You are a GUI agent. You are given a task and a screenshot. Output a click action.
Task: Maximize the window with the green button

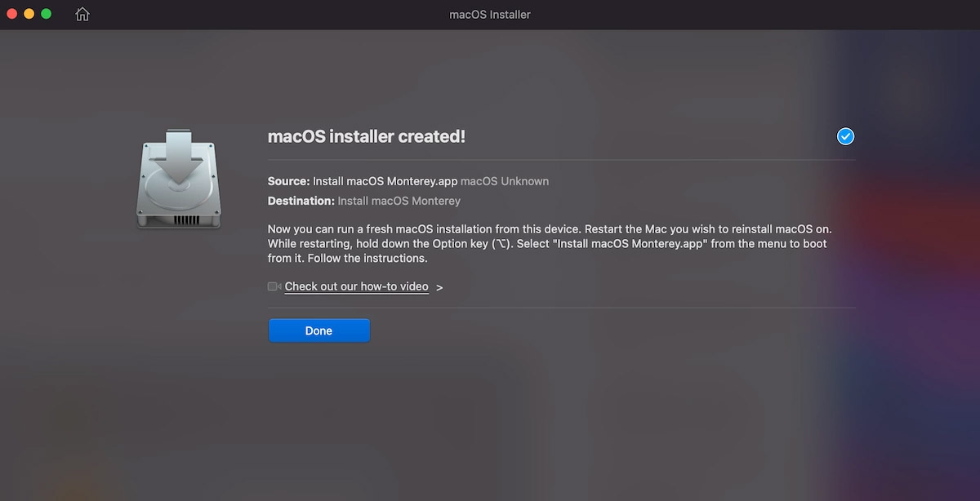46,15
